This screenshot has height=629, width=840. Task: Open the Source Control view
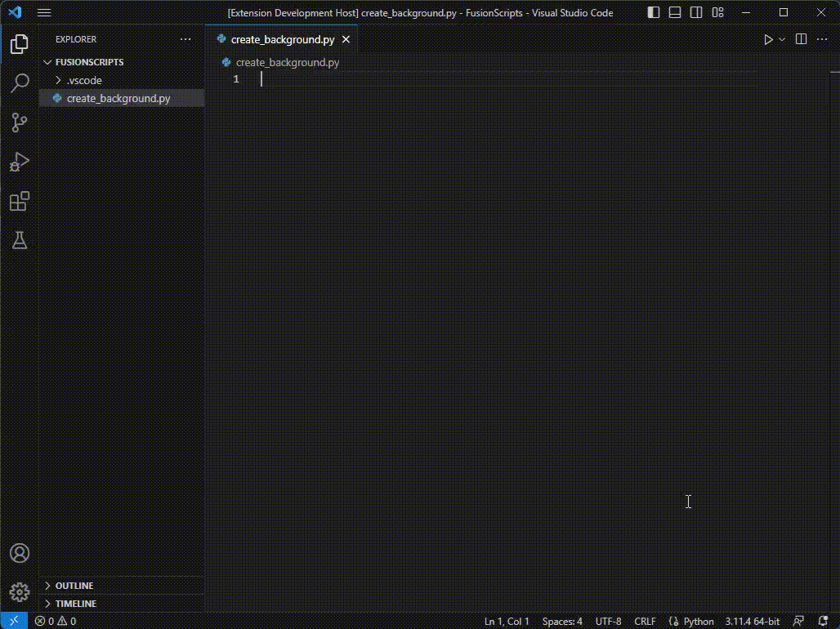(20, 123)
